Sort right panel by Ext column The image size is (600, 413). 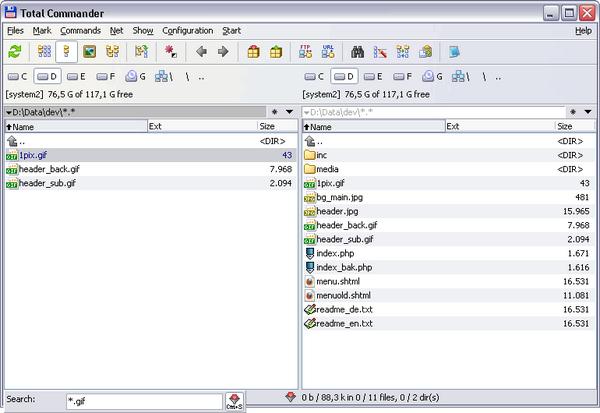pyautogui.click(x=500, y=126)
